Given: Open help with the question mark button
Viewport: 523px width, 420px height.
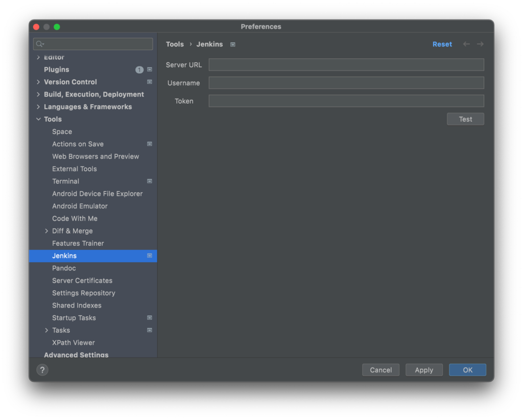Looking at the screenshot, I should pyautogui.click(x=42, y=369).
